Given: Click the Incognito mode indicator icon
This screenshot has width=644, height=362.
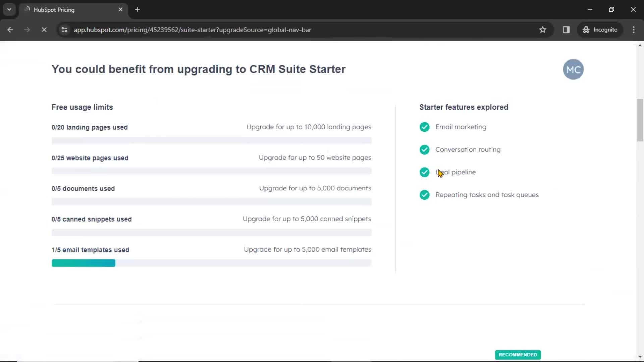Looking at the screenshot, I should 586,29.
